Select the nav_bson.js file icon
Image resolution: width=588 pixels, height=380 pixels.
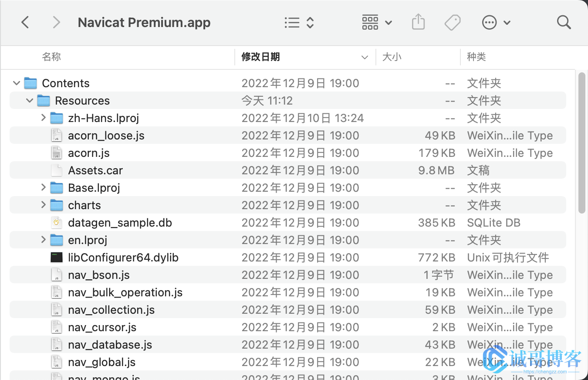pyautogui.click(x=57, y=275)
